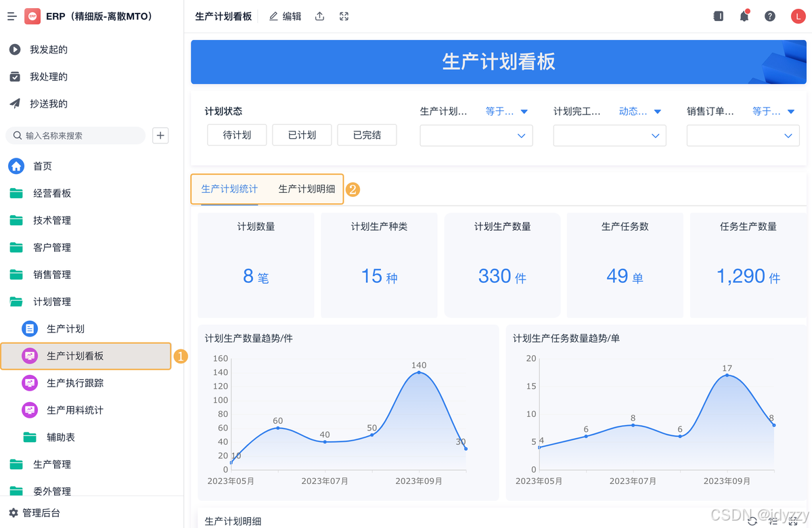This screenshot has height=528, width=812.
Task: Click the gear icon for 管理后台
Action: click(x=14, y=513)
